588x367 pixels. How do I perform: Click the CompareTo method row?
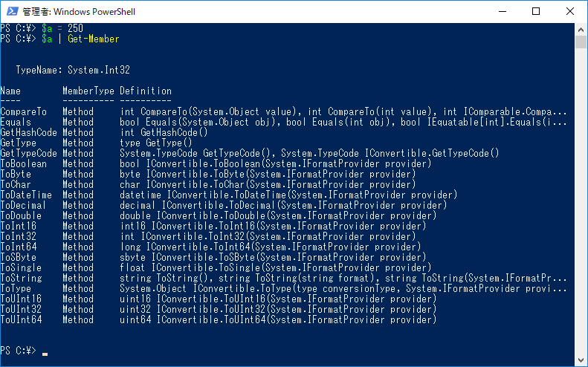283,111
